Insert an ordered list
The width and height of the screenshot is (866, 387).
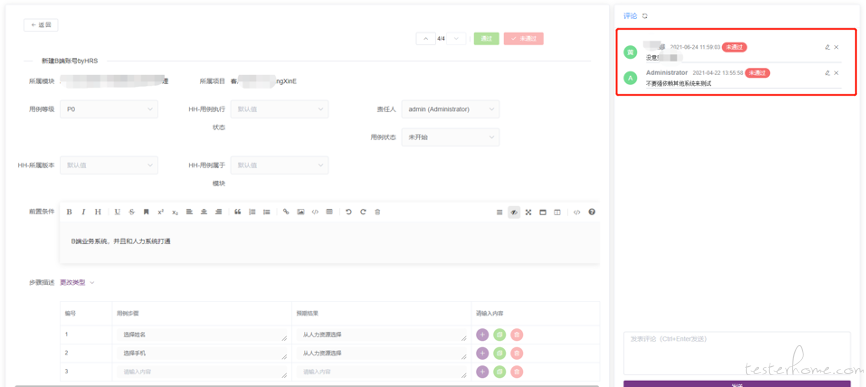tap(252, 212)
